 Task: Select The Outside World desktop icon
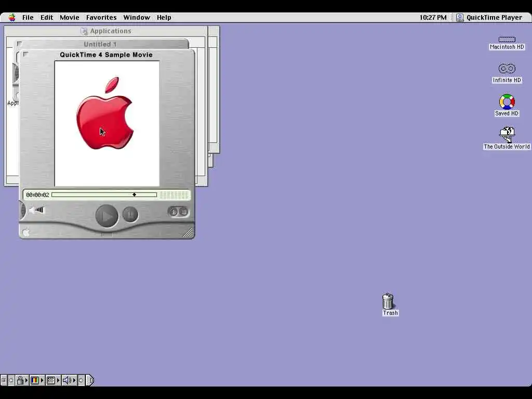pyautogui.click(x=507, y=138)
